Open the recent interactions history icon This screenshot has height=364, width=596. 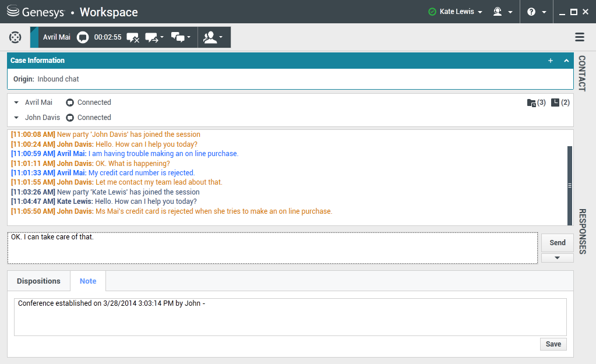coord(560,103)
